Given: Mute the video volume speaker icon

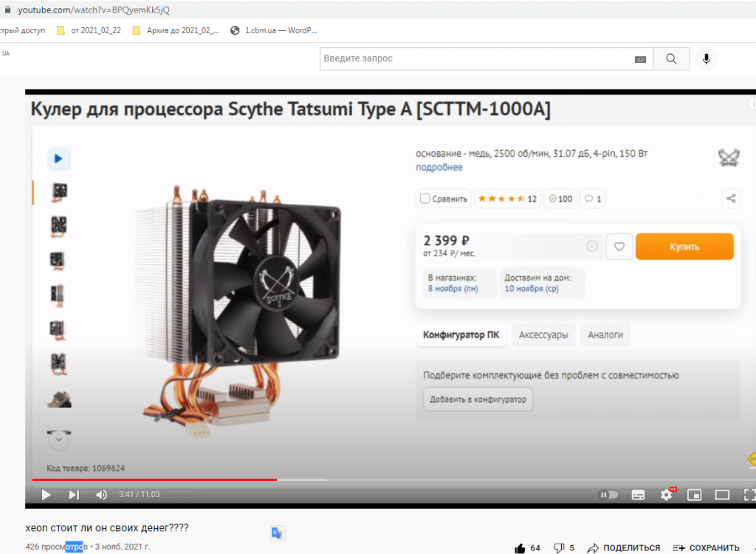Looking at the screenshot, I should [x=102, y=495].
